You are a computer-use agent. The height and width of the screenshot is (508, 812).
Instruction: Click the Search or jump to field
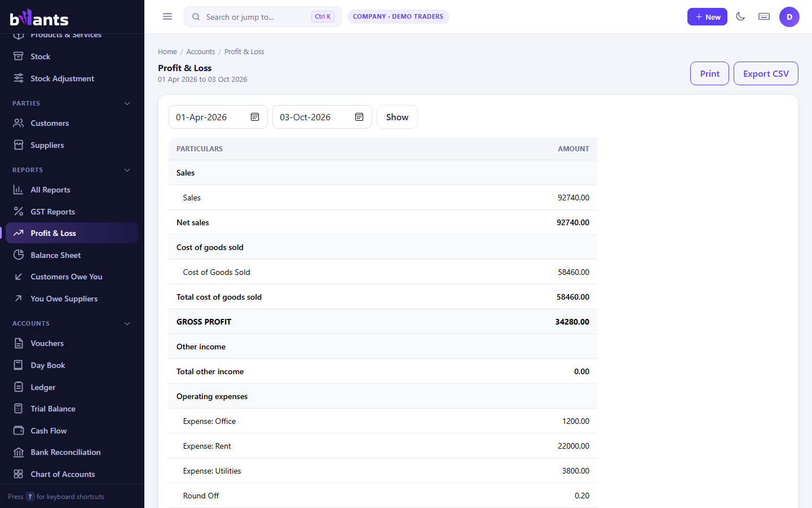(263, 17)
